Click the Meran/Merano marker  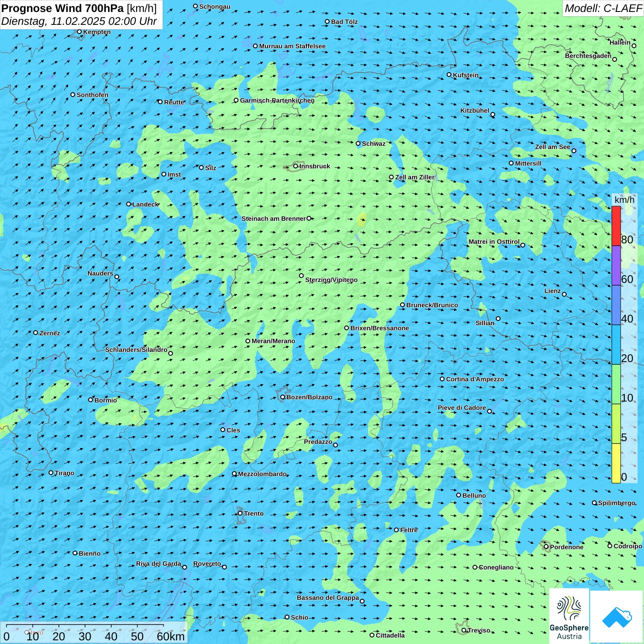coord(248,341)
